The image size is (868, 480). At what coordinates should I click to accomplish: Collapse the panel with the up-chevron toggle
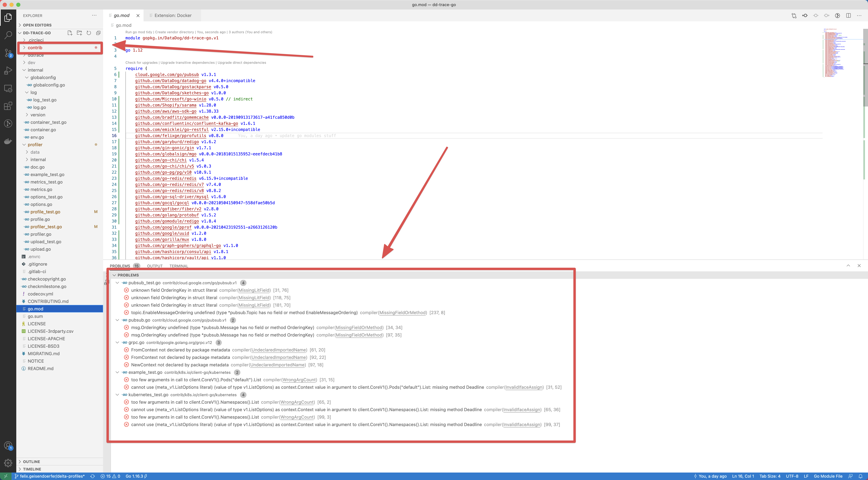(848, 266)
